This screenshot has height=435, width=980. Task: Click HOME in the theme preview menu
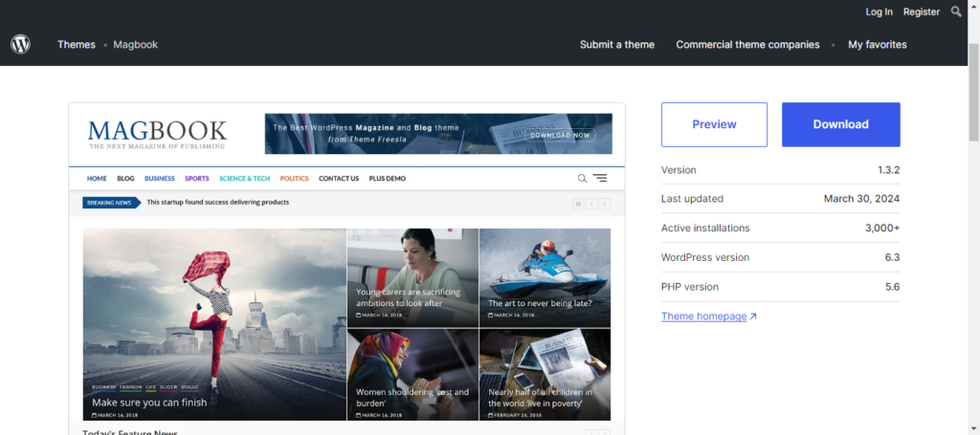coord(97,179)
